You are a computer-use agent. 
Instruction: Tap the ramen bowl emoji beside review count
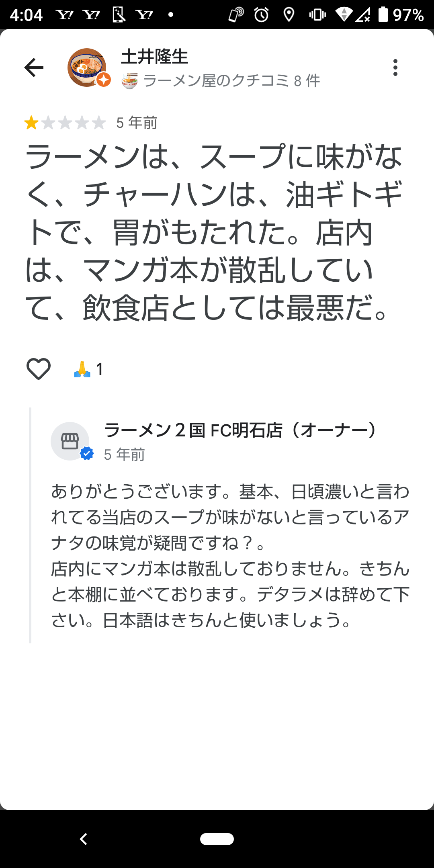click(130, 81)
